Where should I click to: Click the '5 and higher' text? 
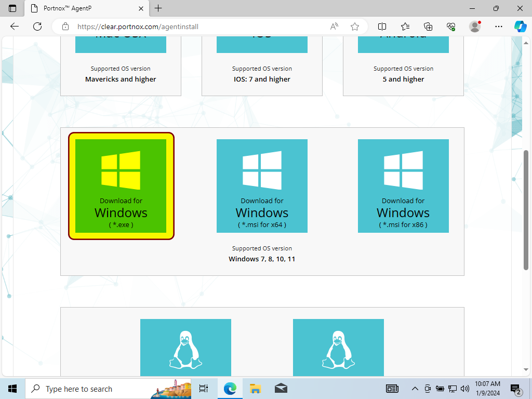coord(403,79)
